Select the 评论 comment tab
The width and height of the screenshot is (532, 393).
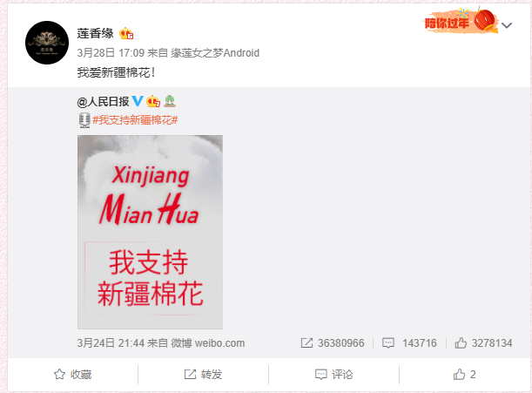tap(333, 375)
